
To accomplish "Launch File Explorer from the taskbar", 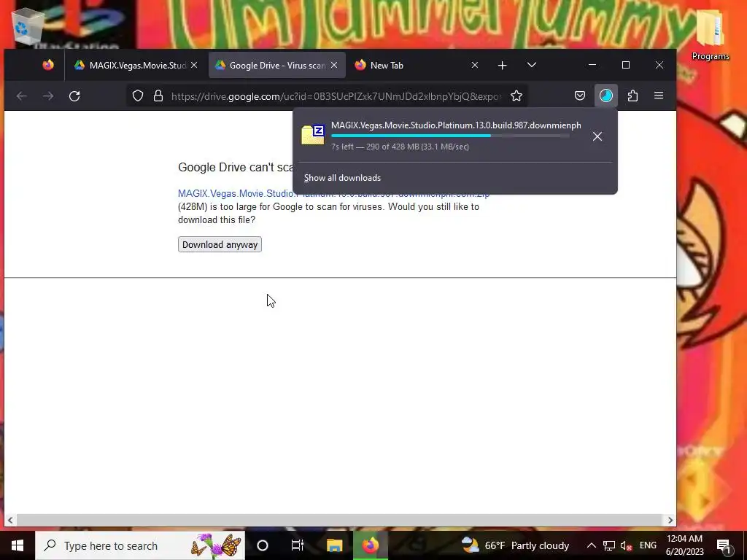I will tap(334, 545).
